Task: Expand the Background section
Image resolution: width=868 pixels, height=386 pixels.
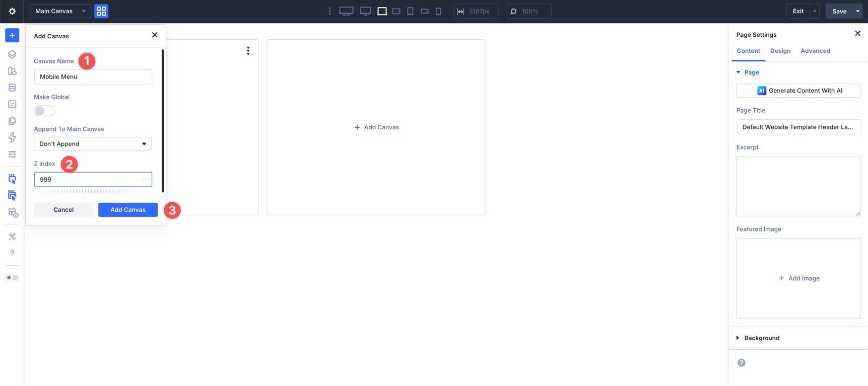Action: (758, 338)
